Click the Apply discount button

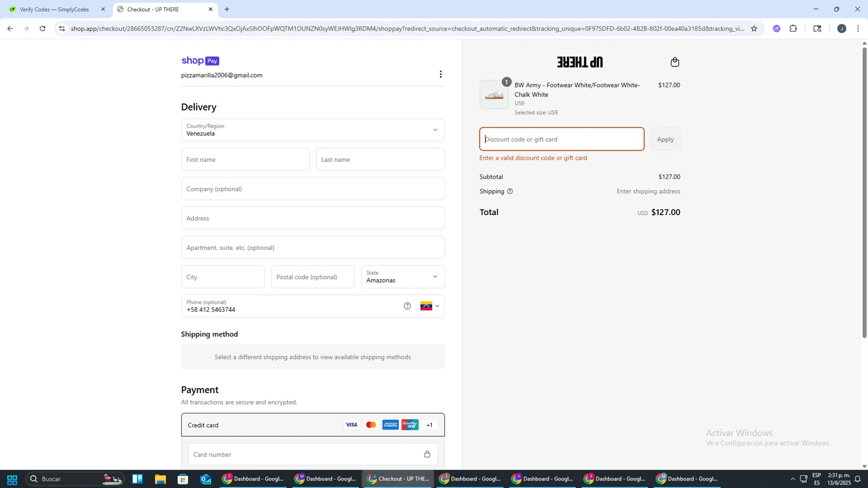[665, 139]
